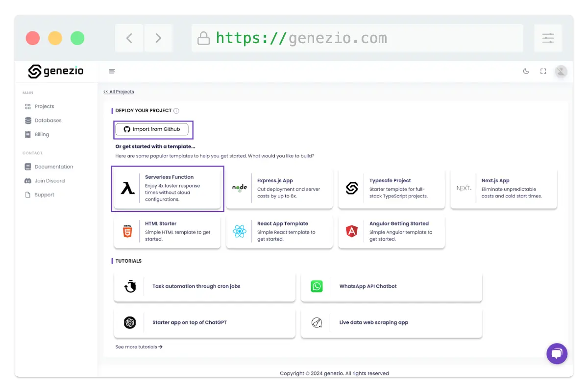Click the Documentation book icon
Image resolution: width=588 pixels, height=392 pixels.
(28, 167)
